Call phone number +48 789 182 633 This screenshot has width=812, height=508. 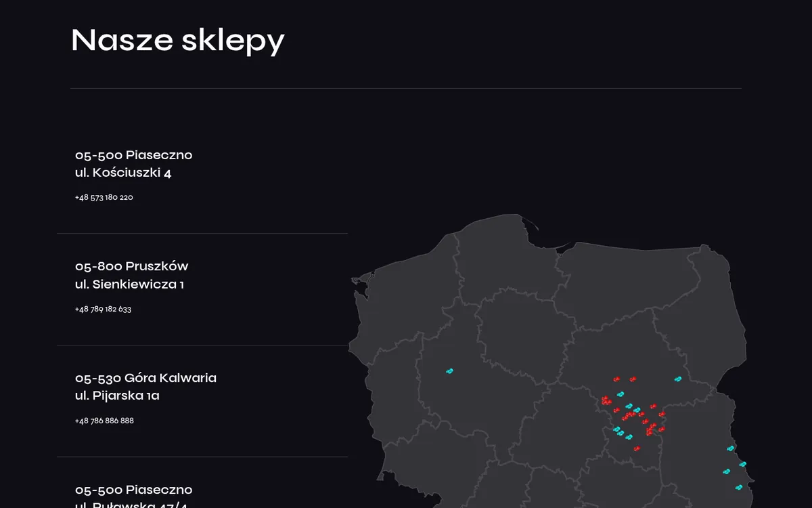[x=103, y=309]
